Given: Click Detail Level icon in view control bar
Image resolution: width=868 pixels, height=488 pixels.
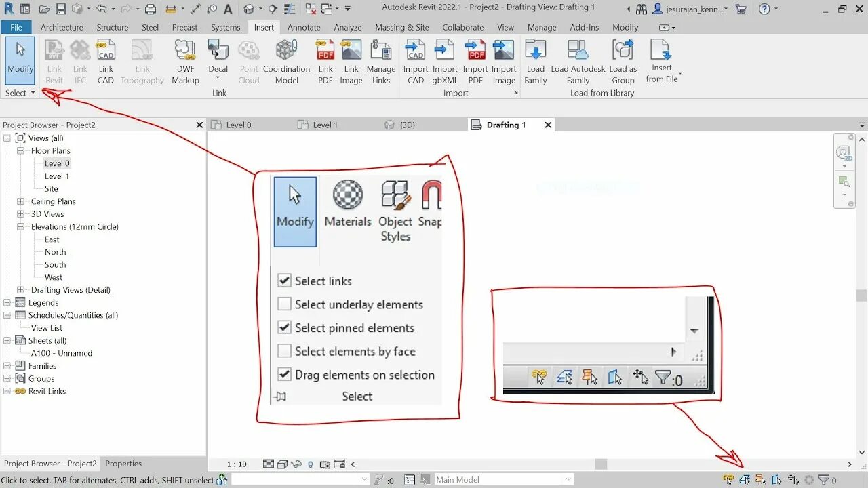Looking at the screenshot, I should [x=269, y=464].
